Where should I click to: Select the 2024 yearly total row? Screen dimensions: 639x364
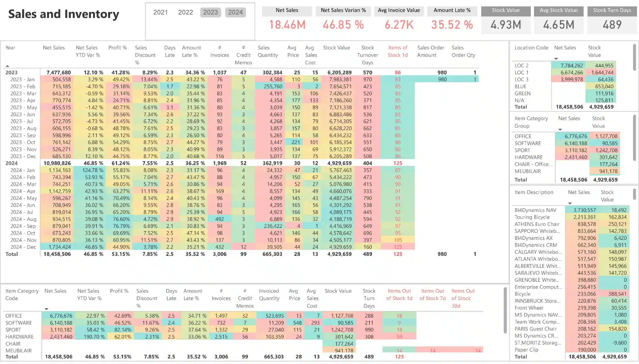coord(12,163)
